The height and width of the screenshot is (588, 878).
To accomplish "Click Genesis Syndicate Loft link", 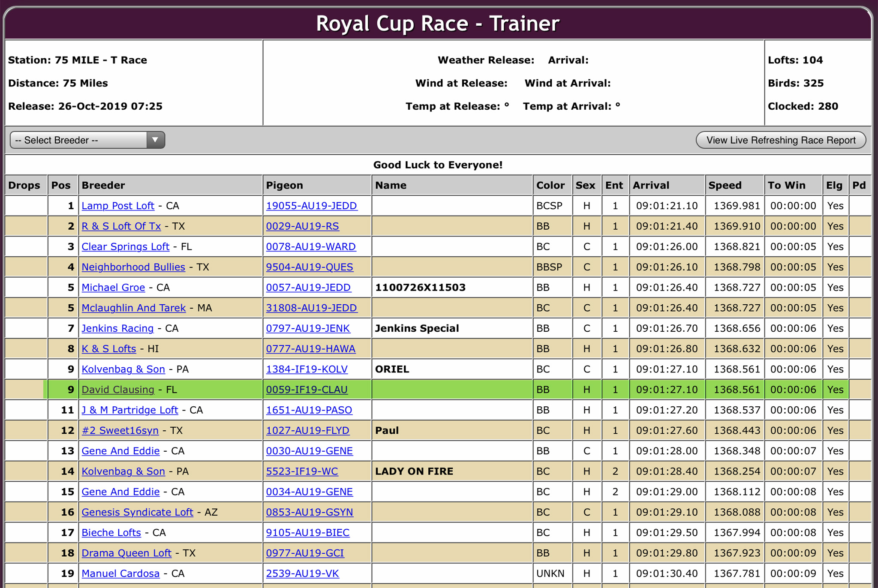I will (x=137, y=512).
